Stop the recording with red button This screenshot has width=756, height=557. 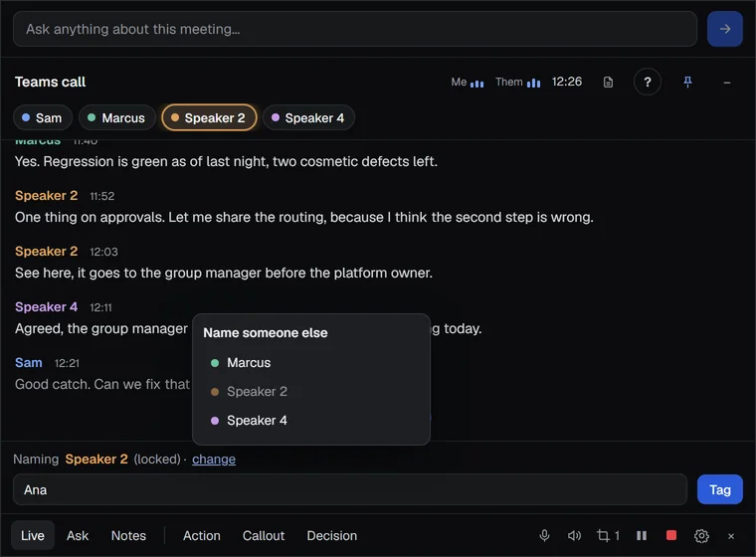[671, 535]
